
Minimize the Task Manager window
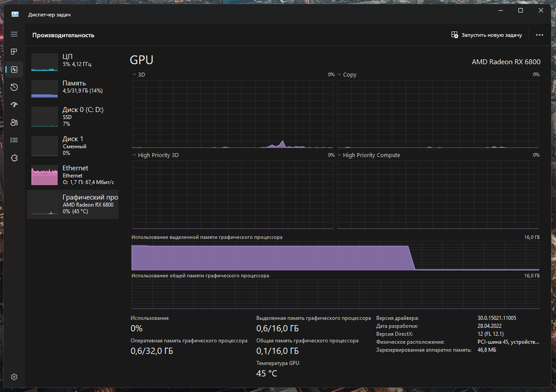coord(501,10)
